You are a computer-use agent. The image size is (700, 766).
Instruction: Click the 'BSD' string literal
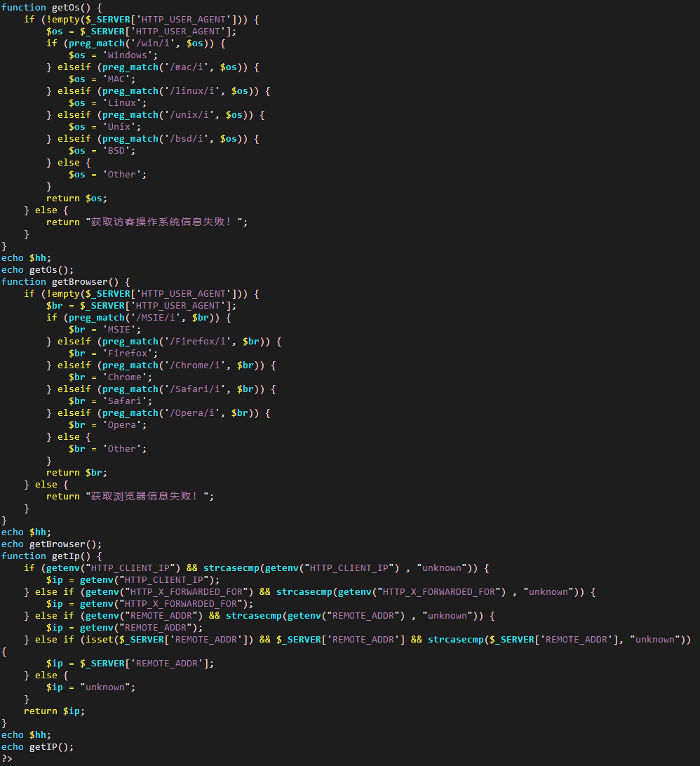click(x=116, y=151)
